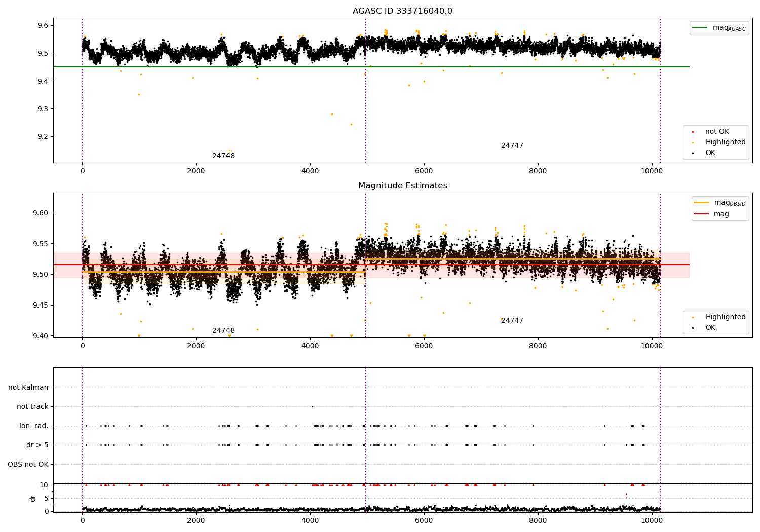Click the 9.5 y-axis tick of top plot
Screen dimensions: 760x532
tap(44, 54)
